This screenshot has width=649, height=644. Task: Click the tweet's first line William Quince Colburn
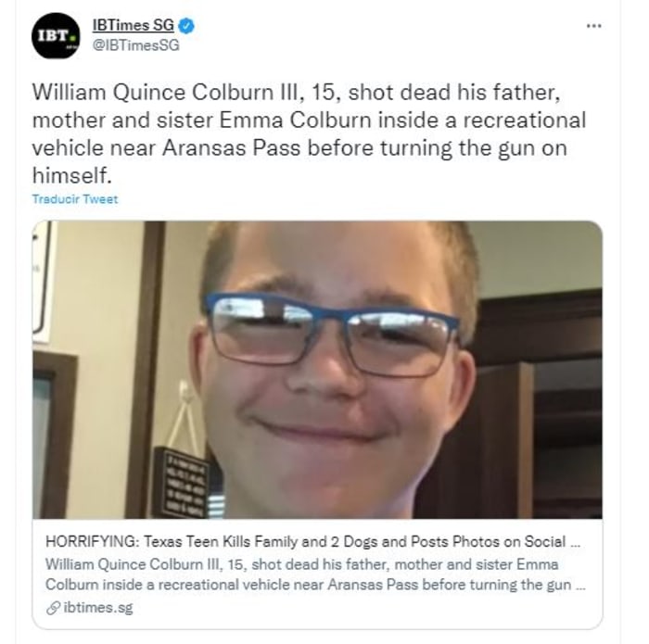point(297,92)
